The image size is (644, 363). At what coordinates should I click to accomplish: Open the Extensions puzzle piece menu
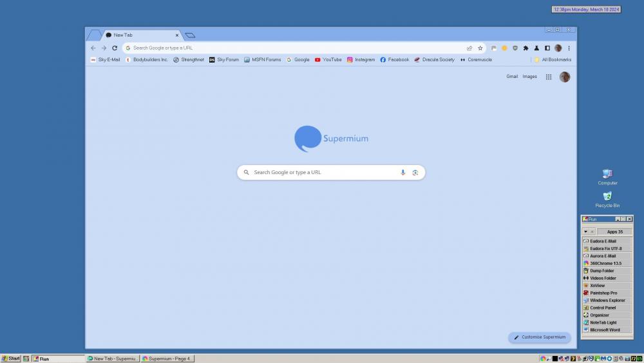(x=526, y=48)
